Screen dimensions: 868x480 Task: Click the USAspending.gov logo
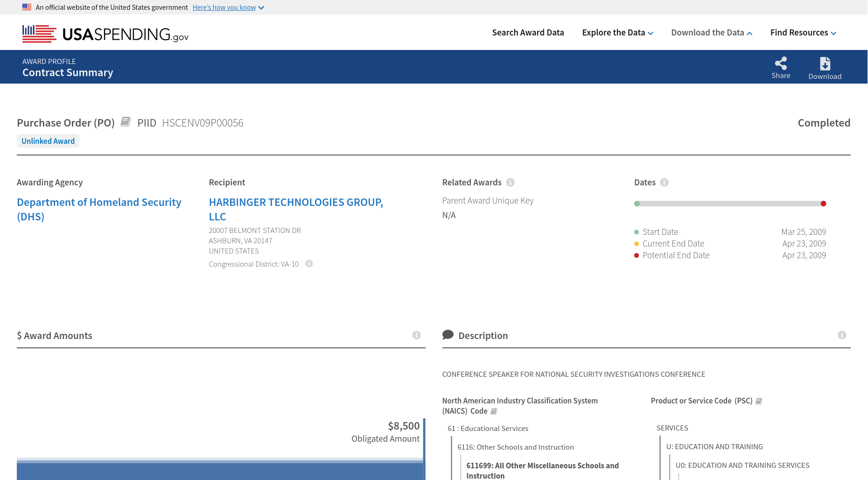105,34
